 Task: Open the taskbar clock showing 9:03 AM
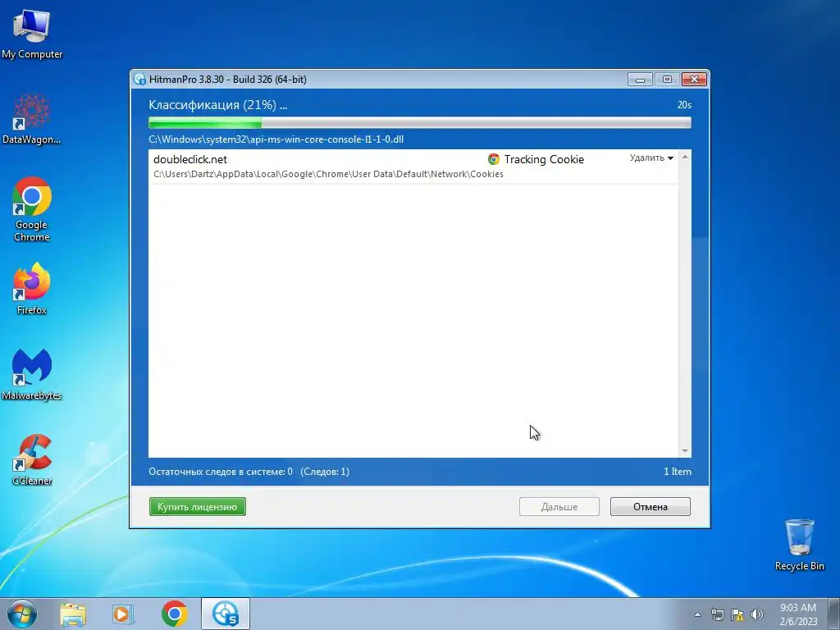(798, 614)
